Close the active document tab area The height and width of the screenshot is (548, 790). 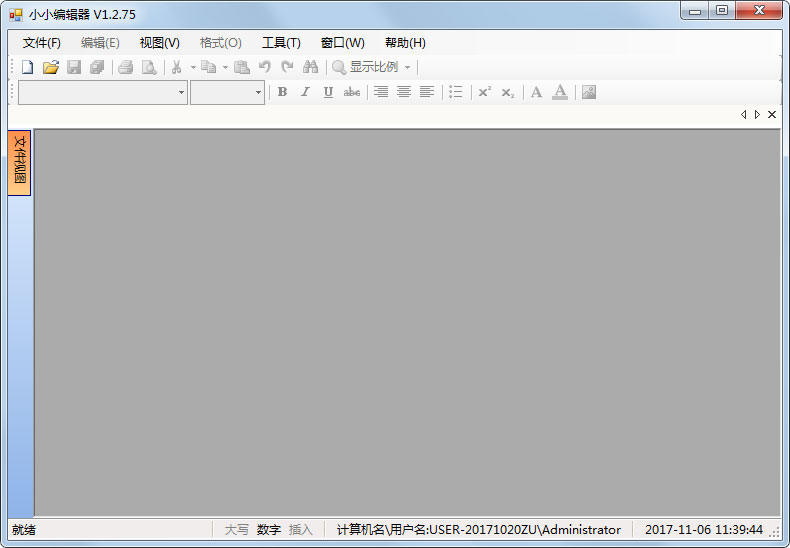click(772, 115)
